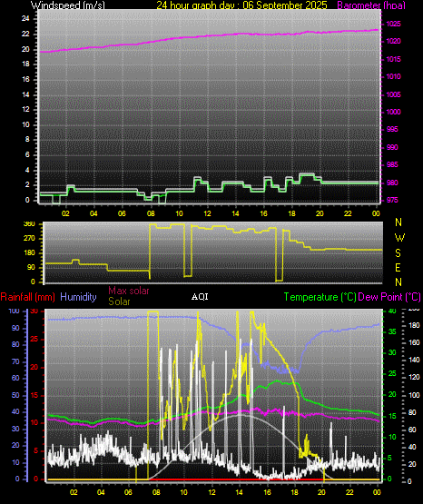Click the 180 AQI axis value
Screen dimensions: 423x504
pos(414,326)
